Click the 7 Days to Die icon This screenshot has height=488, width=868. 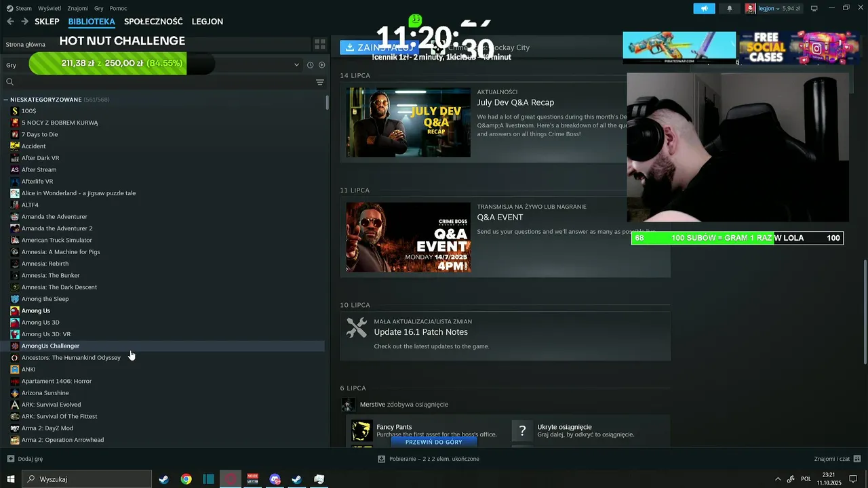(15, 134)
